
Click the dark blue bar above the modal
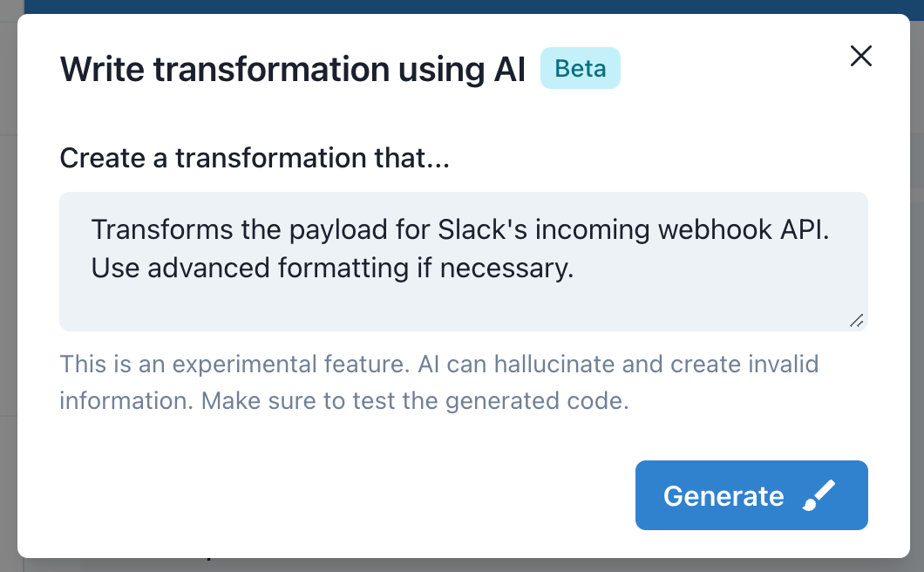[x=462, y=7]
